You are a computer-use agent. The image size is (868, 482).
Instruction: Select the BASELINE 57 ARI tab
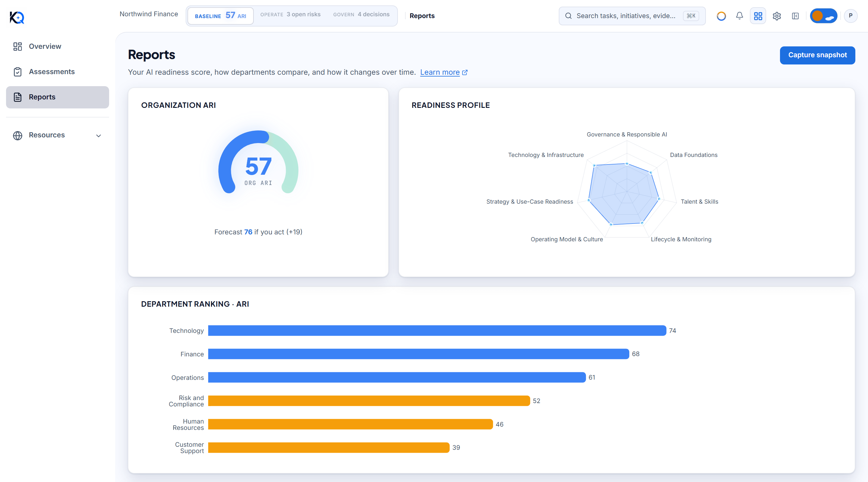tap(220, 16)
